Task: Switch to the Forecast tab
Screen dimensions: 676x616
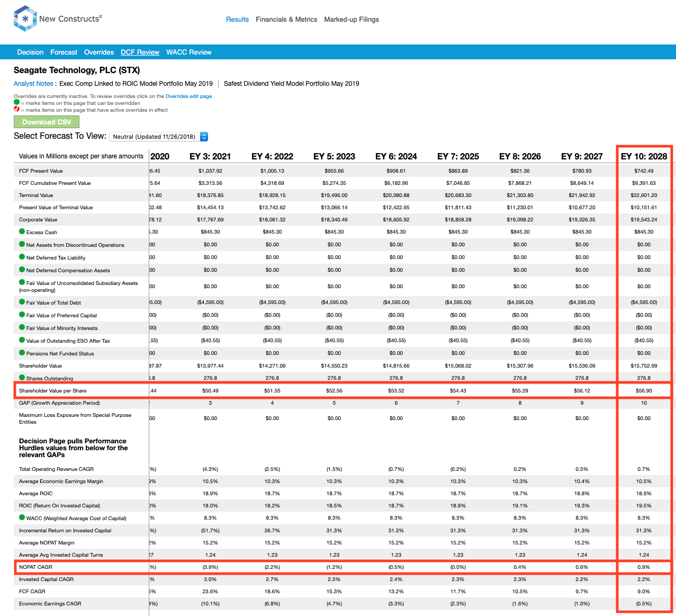Action: (64, 52)
